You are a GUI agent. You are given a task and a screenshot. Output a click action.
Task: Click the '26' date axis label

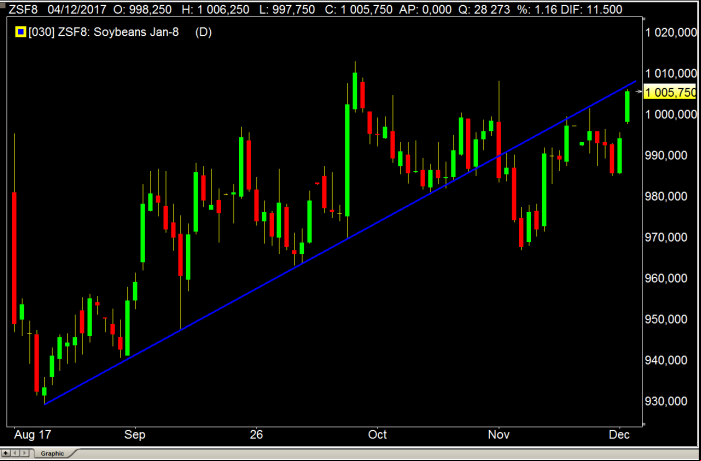pyautogui.click(x=256, y=435)
